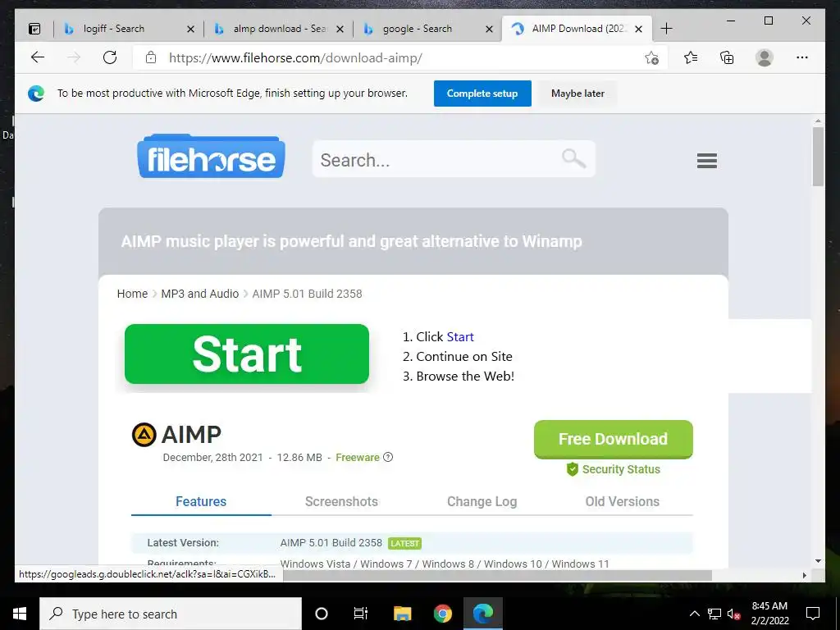The width and height of the screenshot is (840, 630).
Task: Click the Windows taskbar search box
Action: pyautogui.click(x=171, y=614)
